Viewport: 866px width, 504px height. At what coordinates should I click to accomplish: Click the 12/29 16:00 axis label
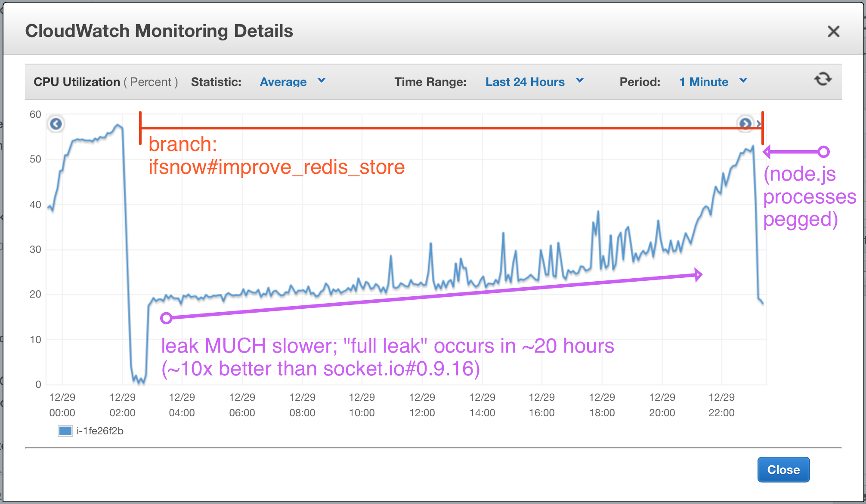[541, 405]
